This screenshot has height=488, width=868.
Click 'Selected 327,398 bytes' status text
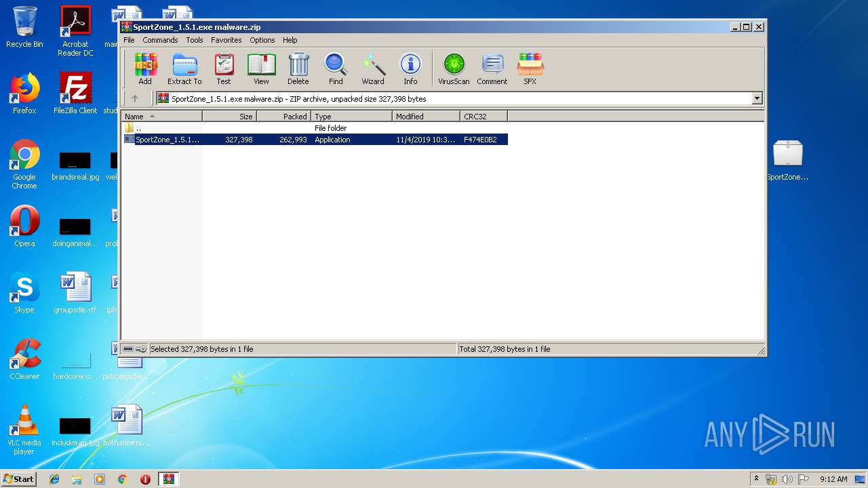pyautogui.click(x=201, y=349)
